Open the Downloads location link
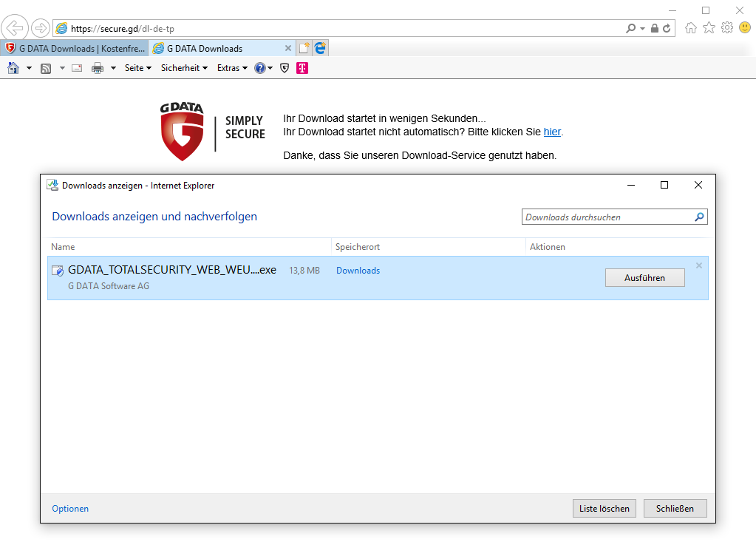The width and height of the screenshot is (756, 559). [x=358, y=271]
